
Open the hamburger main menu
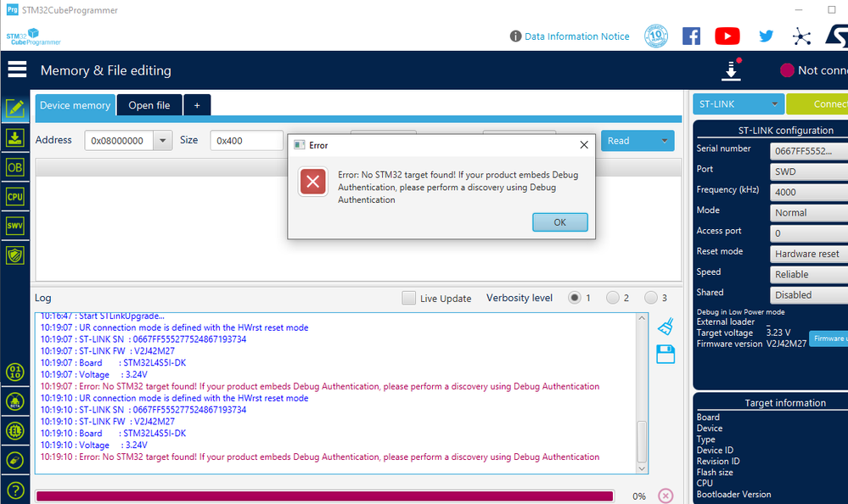(x=17, y=70)
